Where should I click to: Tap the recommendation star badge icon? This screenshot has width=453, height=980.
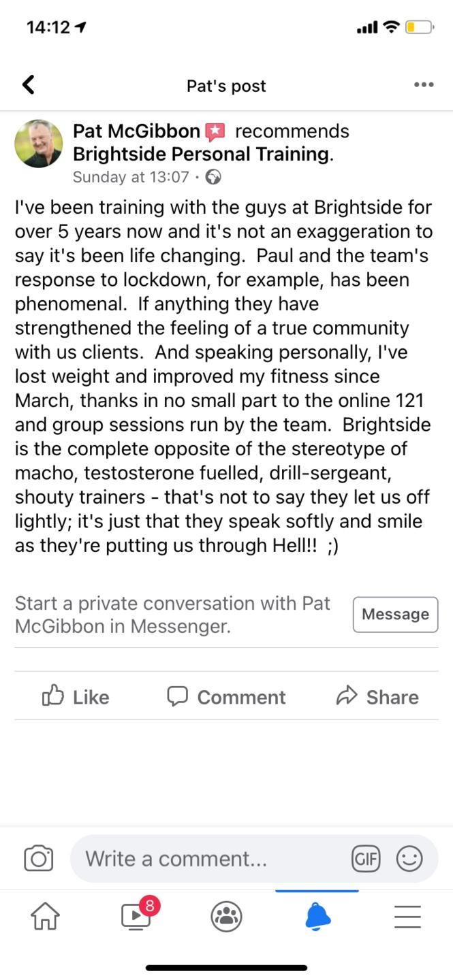click(x=215, y=131)
